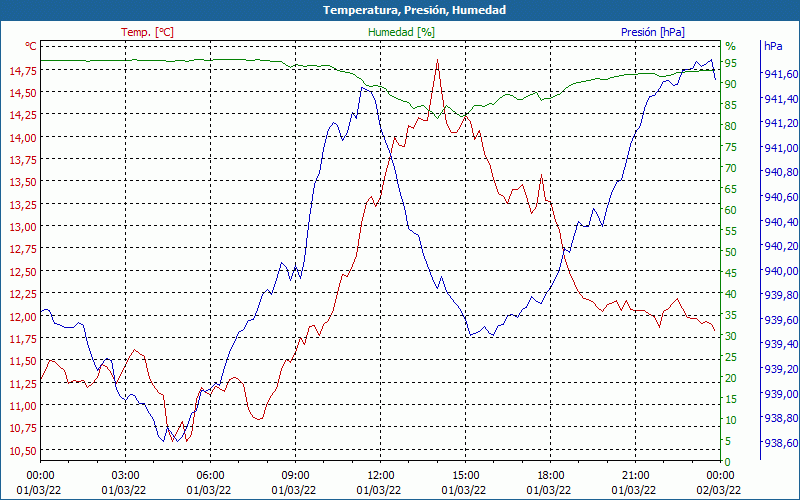The width and height of the screenshot is (800, 500).
Task: Click temperature axis value '13,75'
Action: tap(23, 160)
